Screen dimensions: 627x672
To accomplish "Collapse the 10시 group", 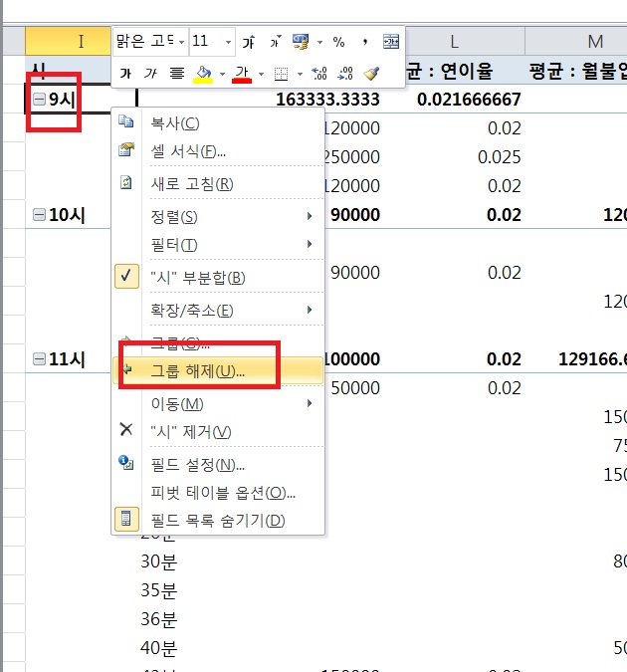I will [x=38, y=216].
